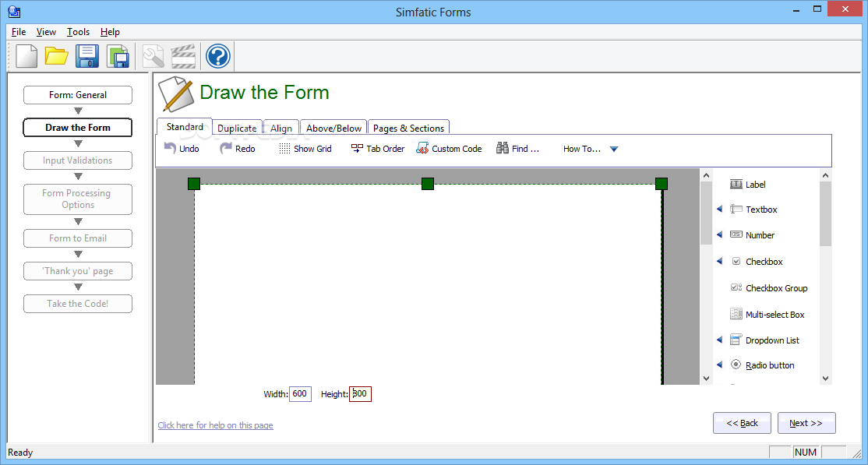Go to Form: General step
Screen dimensions: 868x465
(77, 95)
